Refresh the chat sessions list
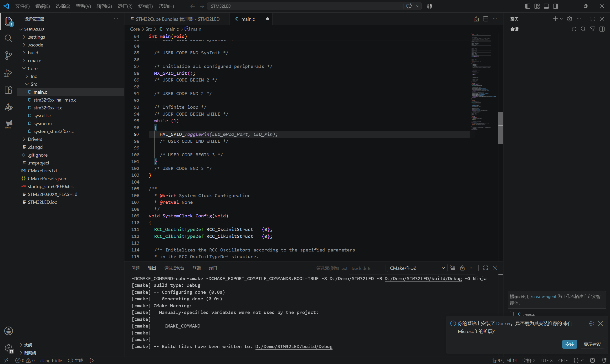The height and width of the screenshot is (364, 610). tap(574, 29)
